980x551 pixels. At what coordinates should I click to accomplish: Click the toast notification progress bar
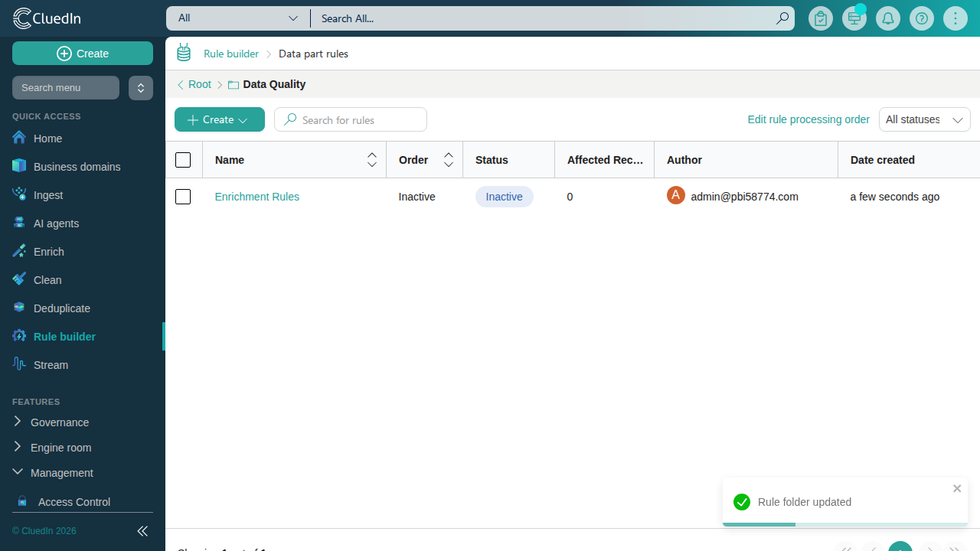tap(845, 524)
